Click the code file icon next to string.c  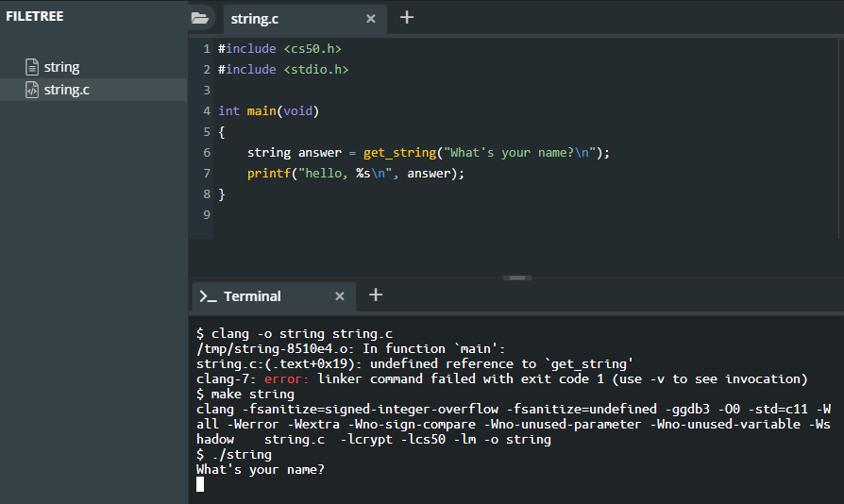click(32, 90)
